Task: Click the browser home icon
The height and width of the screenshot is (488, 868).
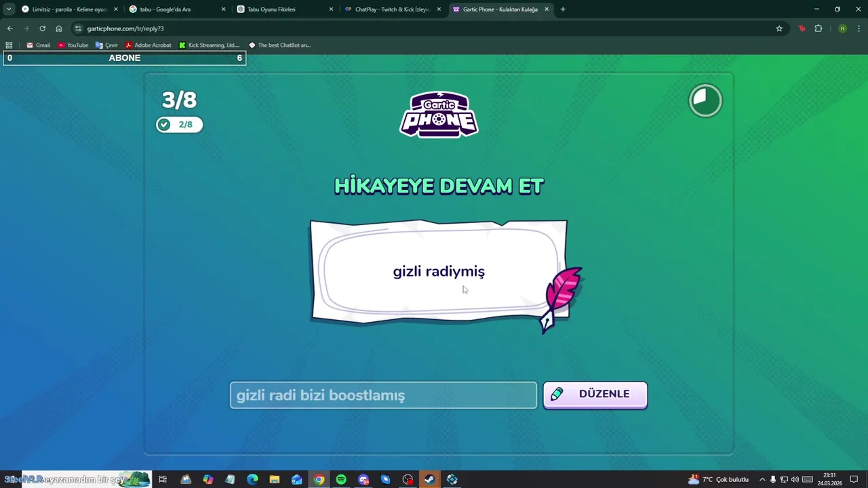Action: point(59,28)
